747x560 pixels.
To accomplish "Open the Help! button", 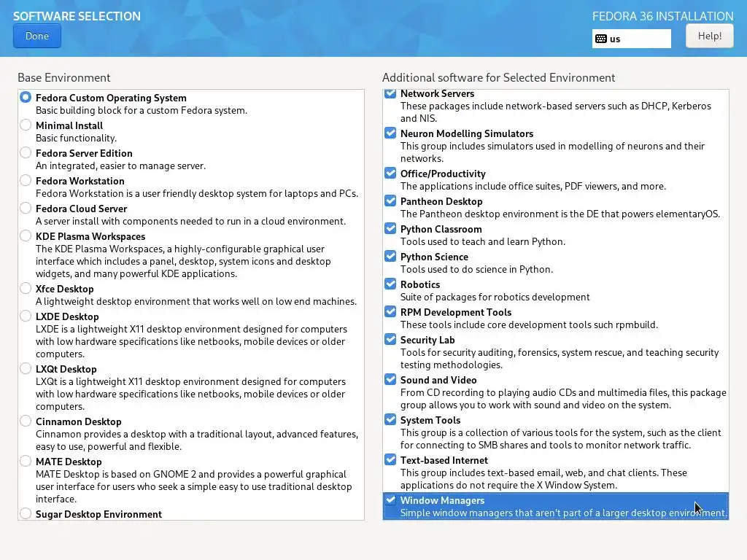I will point(709,36).
